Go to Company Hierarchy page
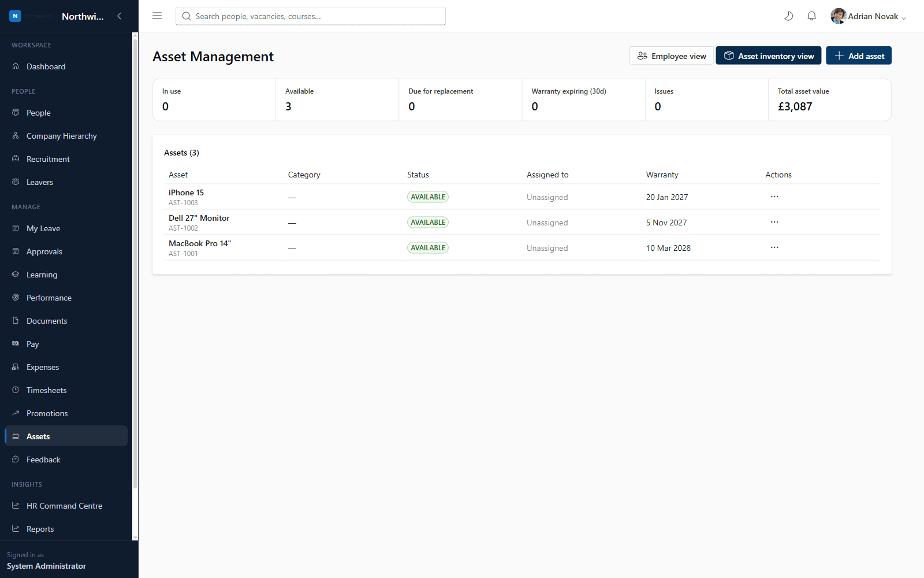Screen dimensions: 924x578 [x=66, y=136]
